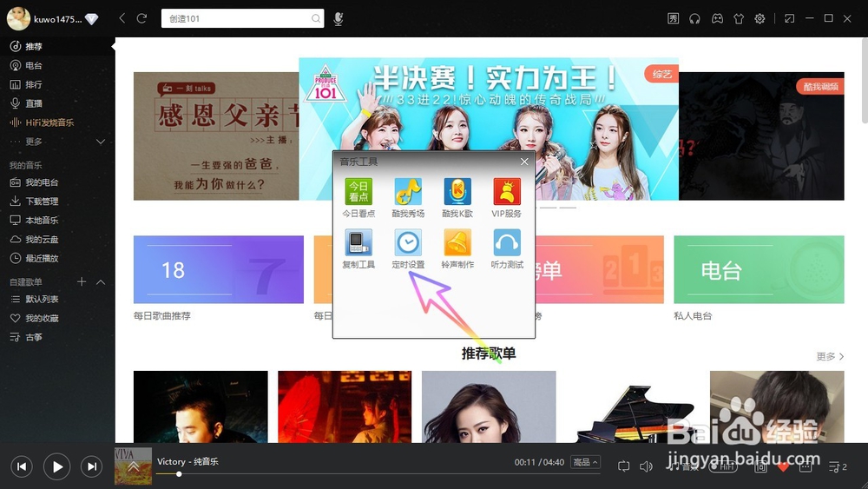The image size is (868, 489).
Task: Start the 听力测试 hearing test
Action: (x=507, y=248)
